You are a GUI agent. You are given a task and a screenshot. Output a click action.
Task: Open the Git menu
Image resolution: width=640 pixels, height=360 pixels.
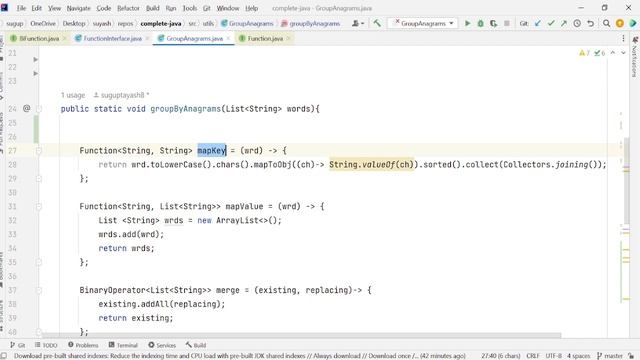click(207, 8)
